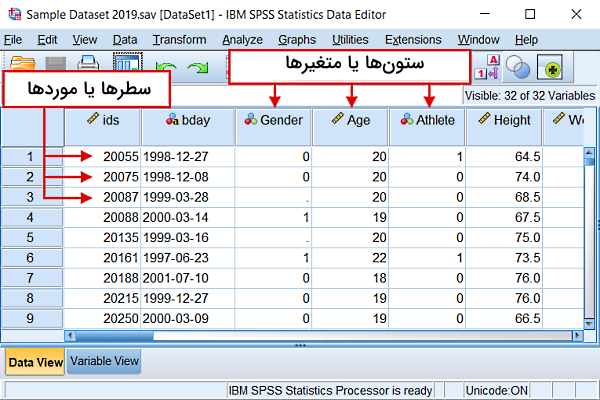The image size is (600, 400).
Task: Select row 4 header
Action: pyautogui.click(x=32, y=217)
